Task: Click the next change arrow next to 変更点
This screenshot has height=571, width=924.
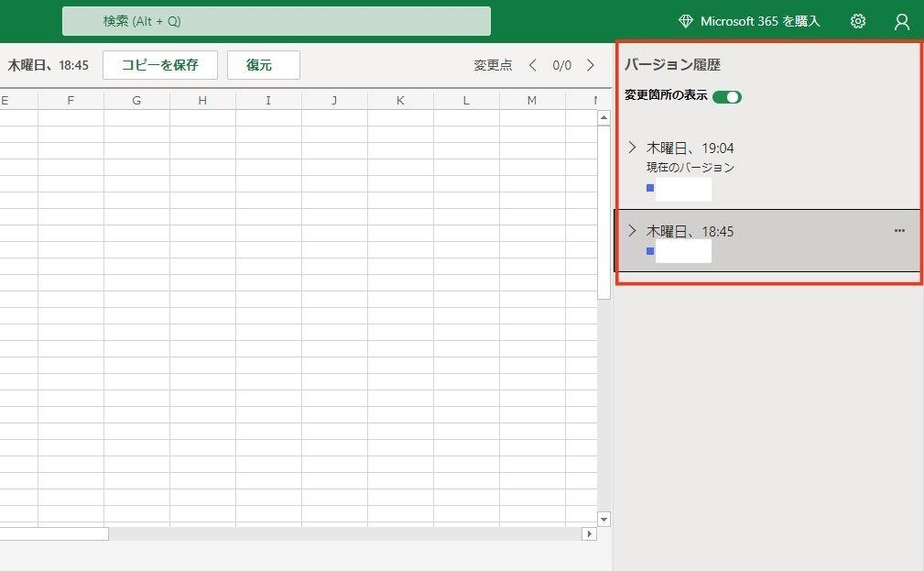Action: pos(592,65)
